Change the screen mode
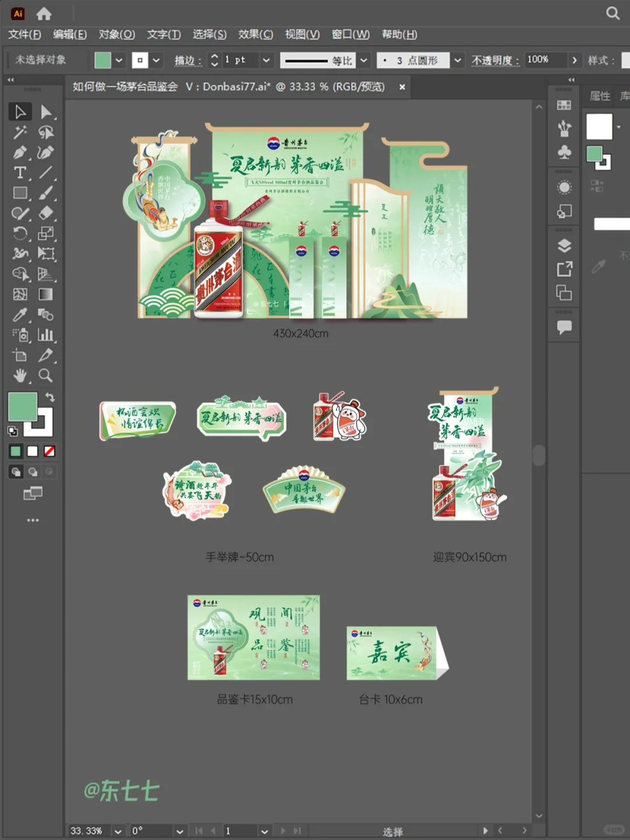This screenshot has height=840, width=630. pos(33,494)
